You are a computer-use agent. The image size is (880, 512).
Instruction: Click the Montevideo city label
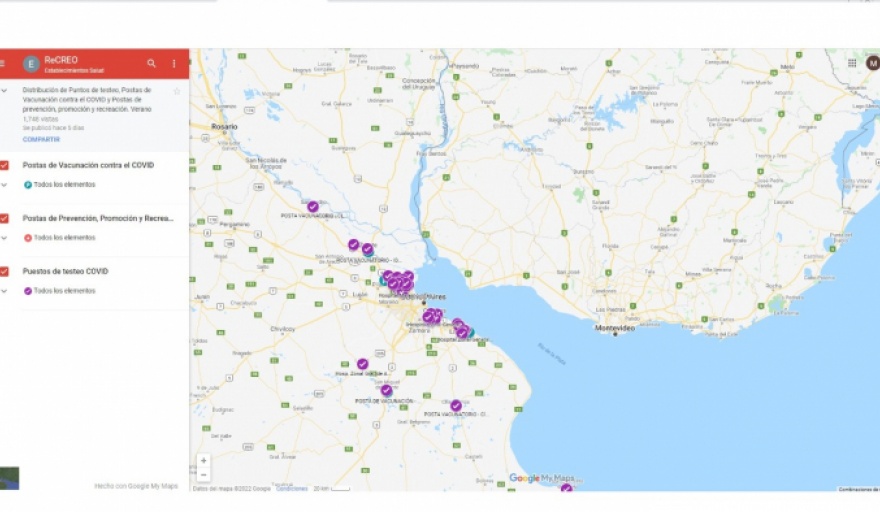point(615,328)
